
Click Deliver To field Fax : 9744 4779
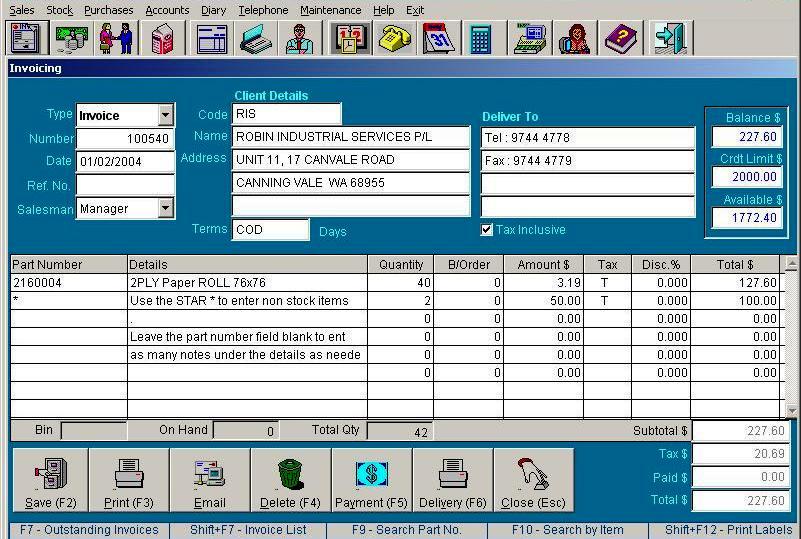click(x=587, y=160)
